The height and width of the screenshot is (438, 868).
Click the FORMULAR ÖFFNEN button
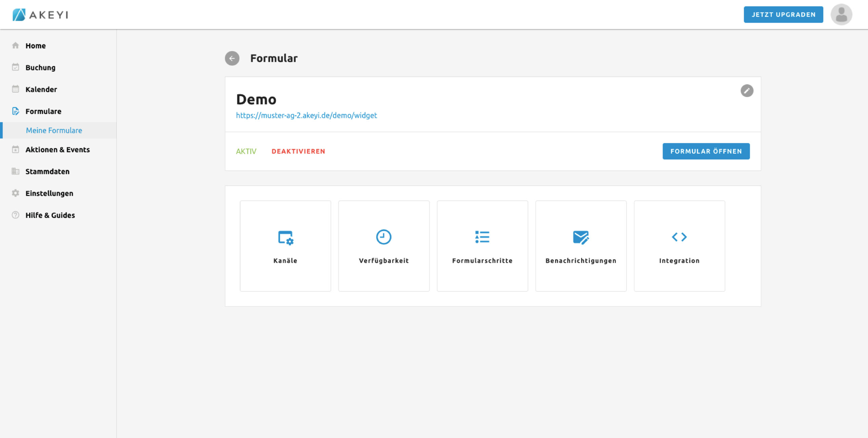(706, 151)
